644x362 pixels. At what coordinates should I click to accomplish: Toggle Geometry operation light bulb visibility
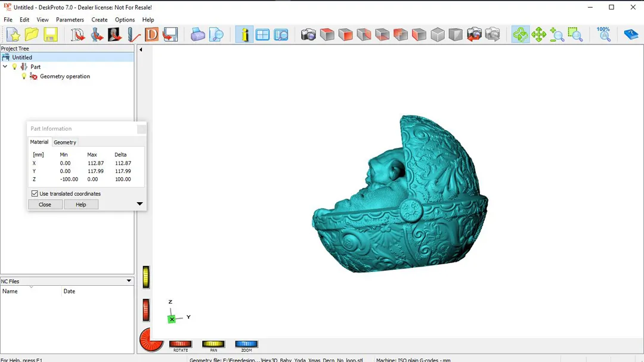coord(24,76)
